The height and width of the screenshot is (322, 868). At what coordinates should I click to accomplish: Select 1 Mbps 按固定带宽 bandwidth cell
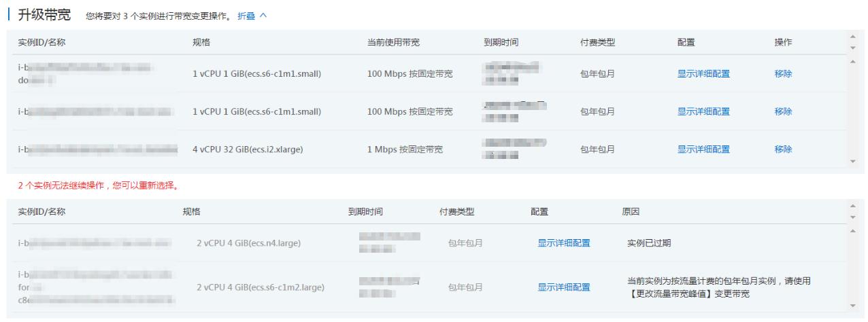click(405, 149)
